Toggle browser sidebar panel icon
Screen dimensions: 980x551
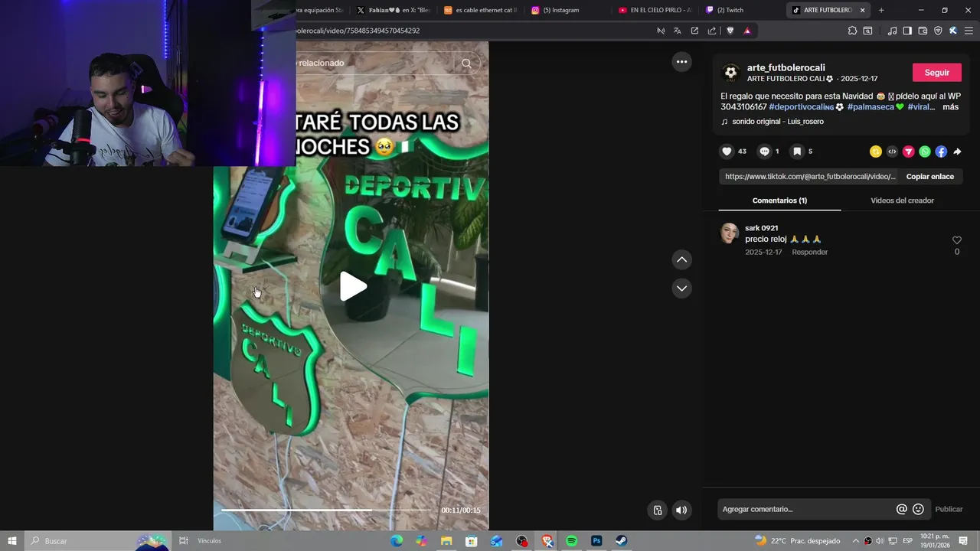coord(907,31)
